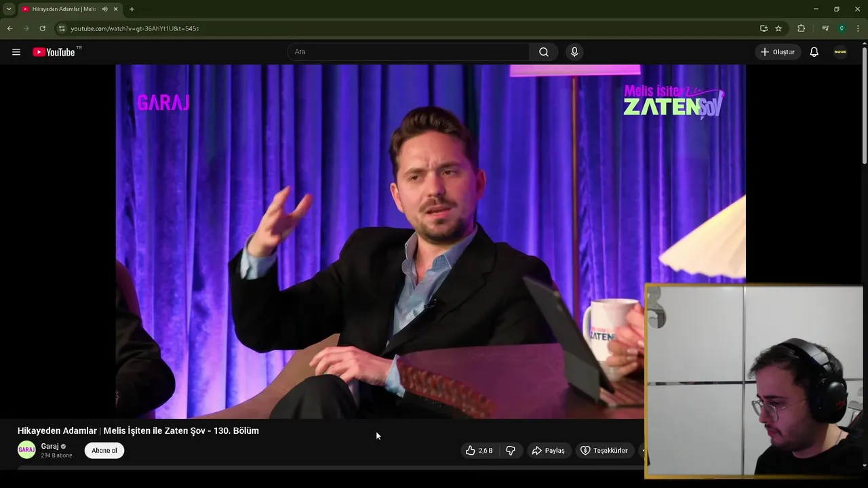Click the scrollbar up arrow
The height and width of the screenshot is (488, 868).
(864, 45)
